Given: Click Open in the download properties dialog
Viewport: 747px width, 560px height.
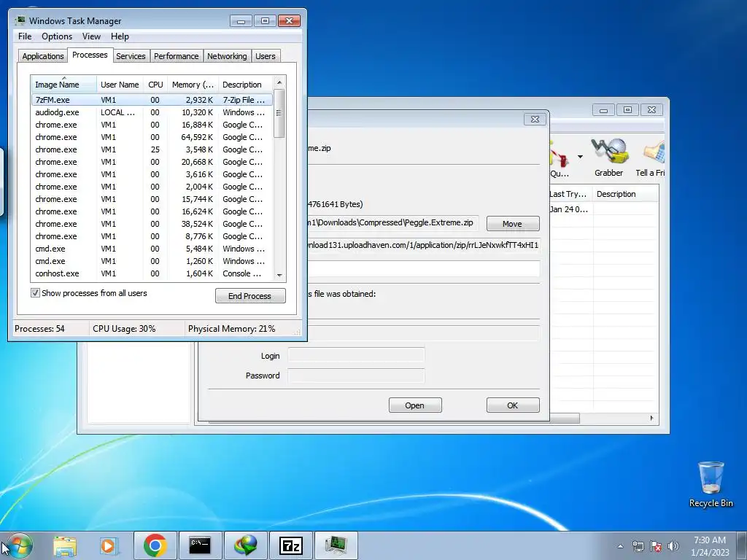Looking at the screenshot, I should (415, 405).
